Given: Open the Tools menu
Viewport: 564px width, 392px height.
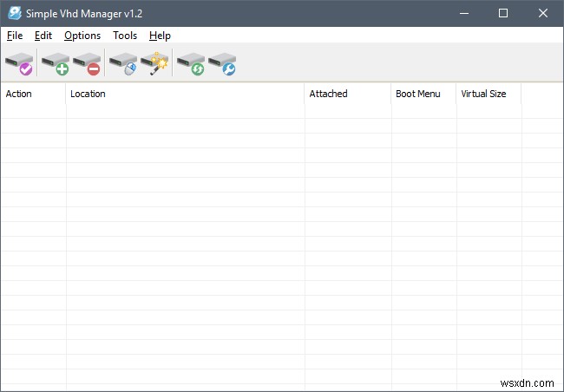Looking at the screenshot, I should tap(125, 36).
